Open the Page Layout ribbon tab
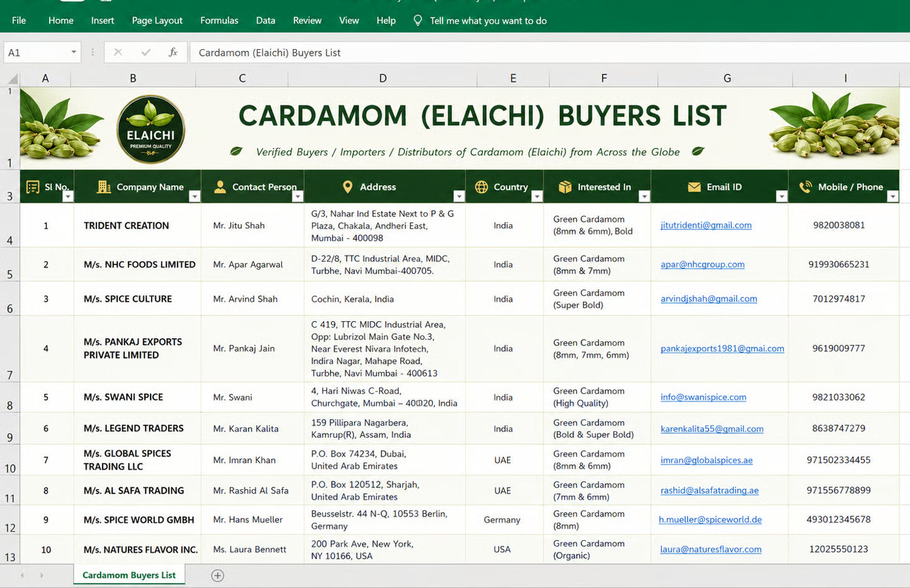Image resolution: width=910 pixels, height=588 pixels. [x=157, y=20]
